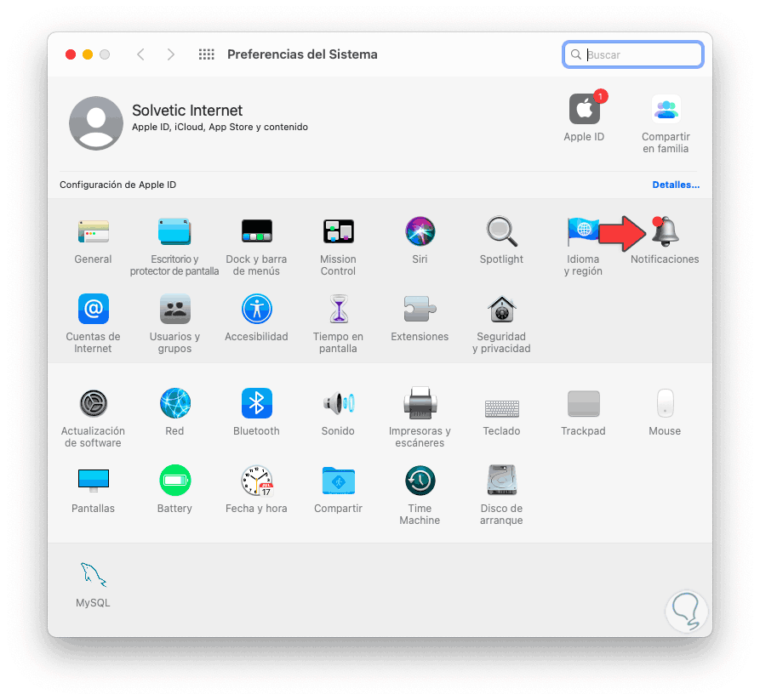
Task: Open Tiempo en pantalla
Action: (339, 309)
